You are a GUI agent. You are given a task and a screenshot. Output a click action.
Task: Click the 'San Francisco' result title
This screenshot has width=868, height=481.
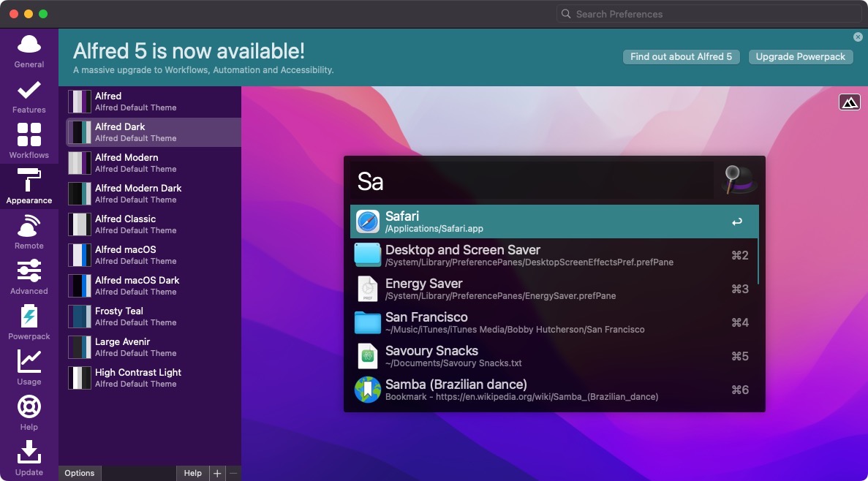426,317
